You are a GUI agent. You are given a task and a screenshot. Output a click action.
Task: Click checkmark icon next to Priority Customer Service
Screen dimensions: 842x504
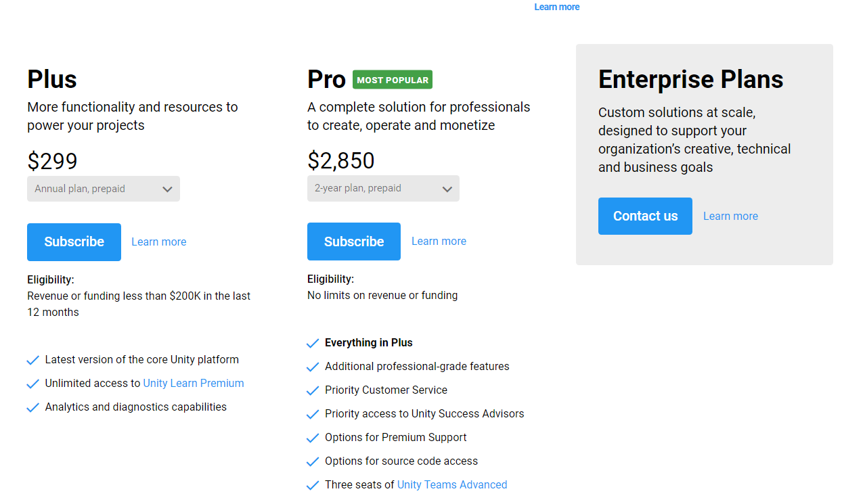[313, 391]
